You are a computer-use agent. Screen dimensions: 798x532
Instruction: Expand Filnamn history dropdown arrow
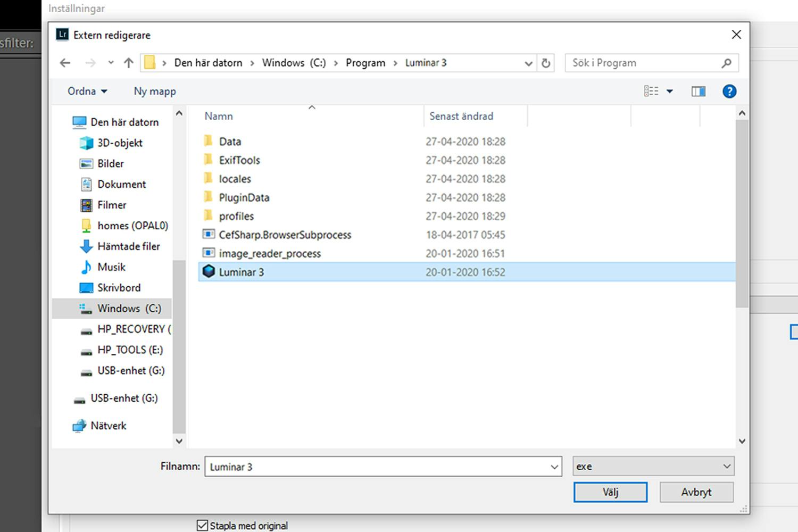[x=554, y=467]
